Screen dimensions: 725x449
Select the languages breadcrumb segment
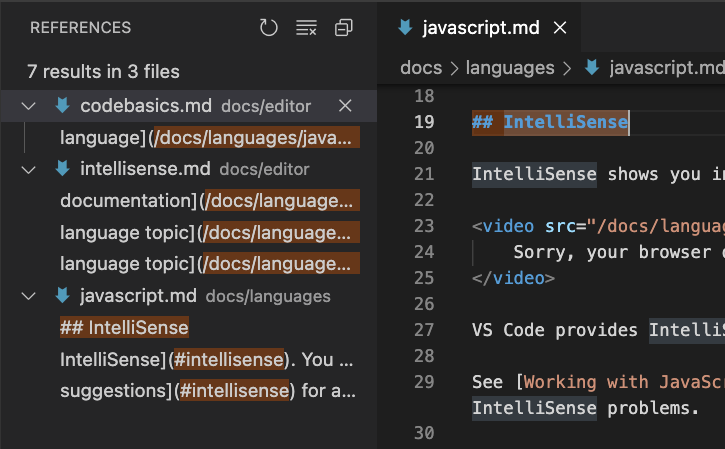click(508, 68)
